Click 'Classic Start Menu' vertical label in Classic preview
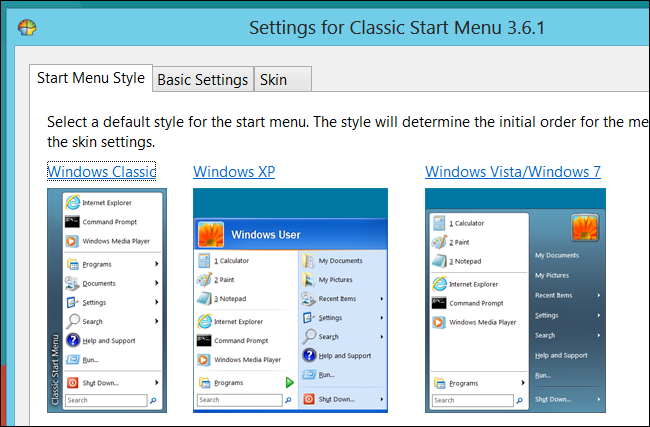 55,369
